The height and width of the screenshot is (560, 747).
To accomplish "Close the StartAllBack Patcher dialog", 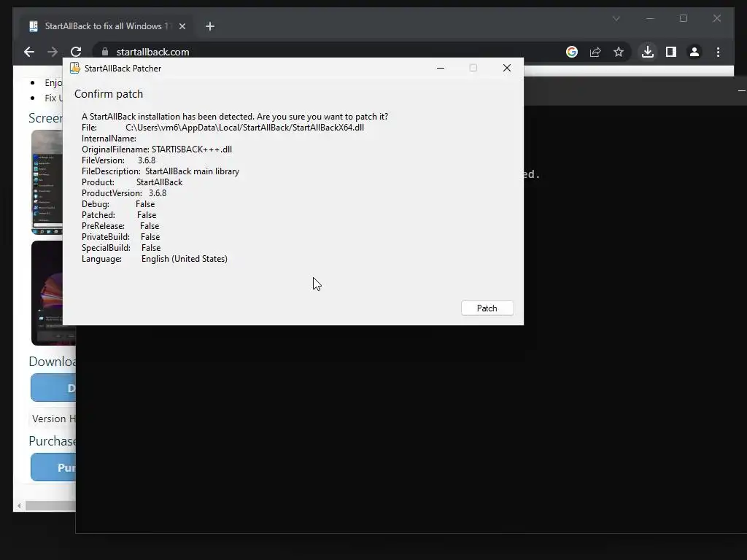I will (x=507, y=68).
